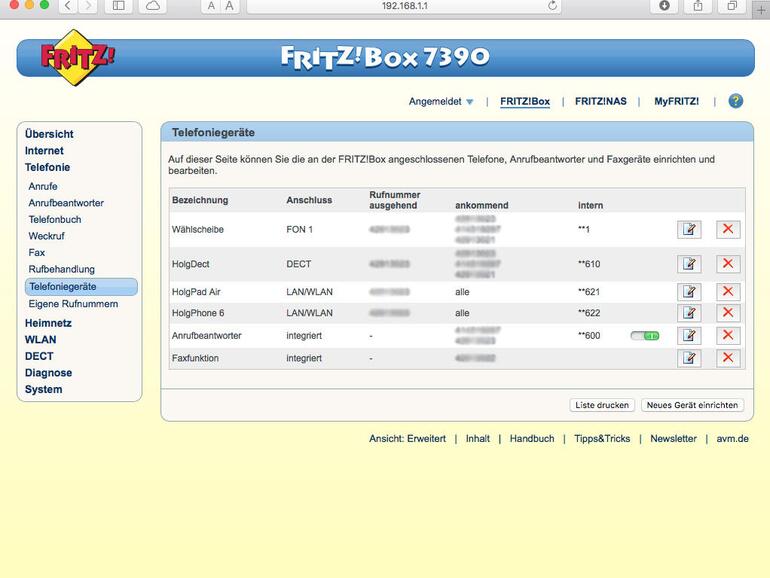Viewport: 770px width, 578px height.
Task: Click the FON 1 connection cell
Action: [299, 229]
